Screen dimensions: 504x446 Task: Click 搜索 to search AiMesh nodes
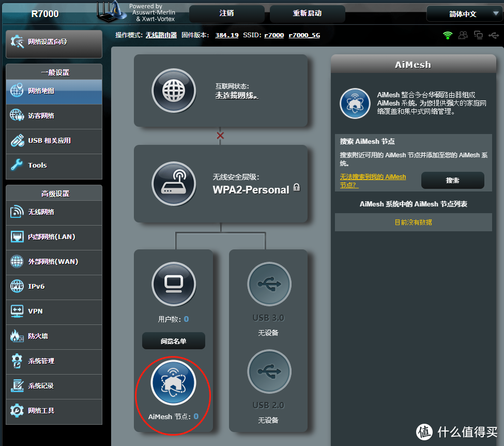click(452, 180)
